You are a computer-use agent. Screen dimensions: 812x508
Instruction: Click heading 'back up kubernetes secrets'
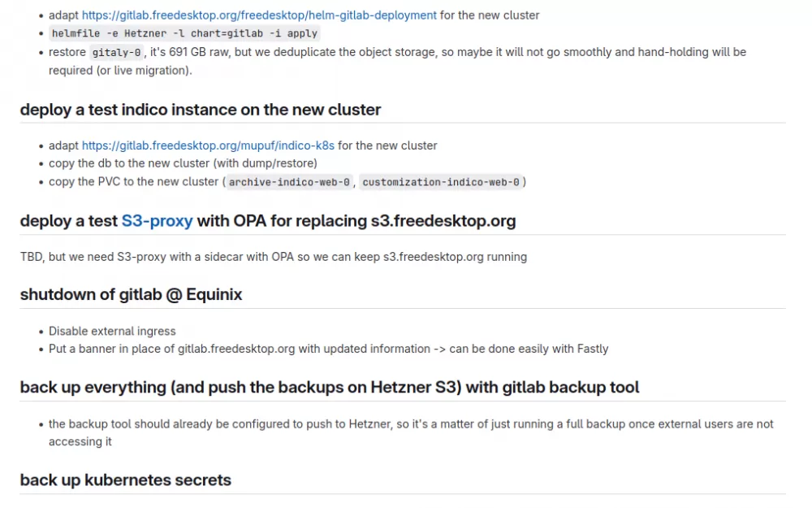[x=125, y=480]
